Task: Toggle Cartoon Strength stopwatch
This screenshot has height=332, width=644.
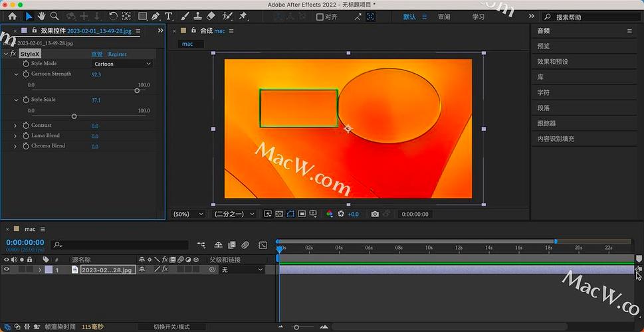Action: [26, 74]
